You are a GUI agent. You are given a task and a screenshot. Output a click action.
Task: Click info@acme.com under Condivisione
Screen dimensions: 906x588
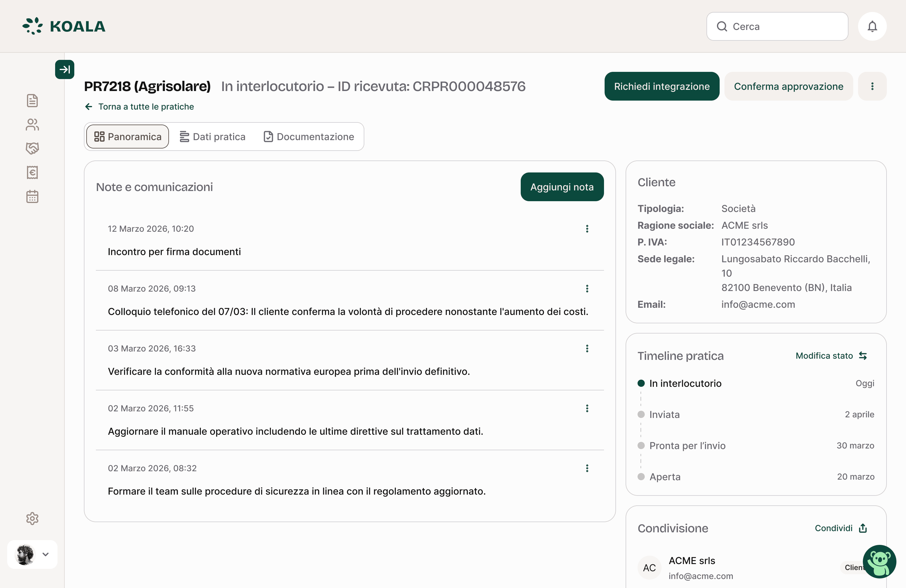coord(700,576)
